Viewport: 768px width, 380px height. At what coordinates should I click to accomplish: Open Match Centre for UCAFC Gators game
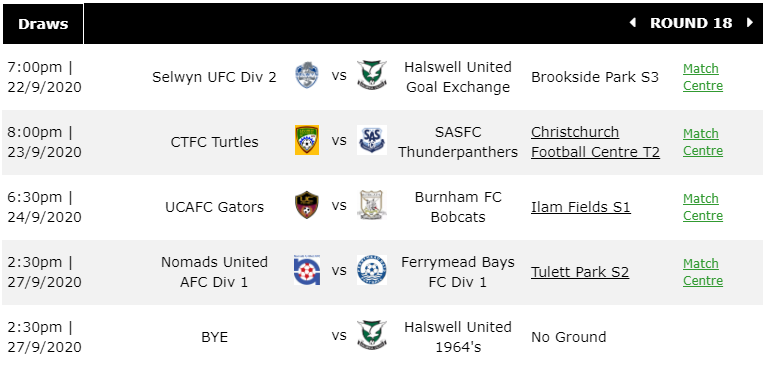pos(703,208)
